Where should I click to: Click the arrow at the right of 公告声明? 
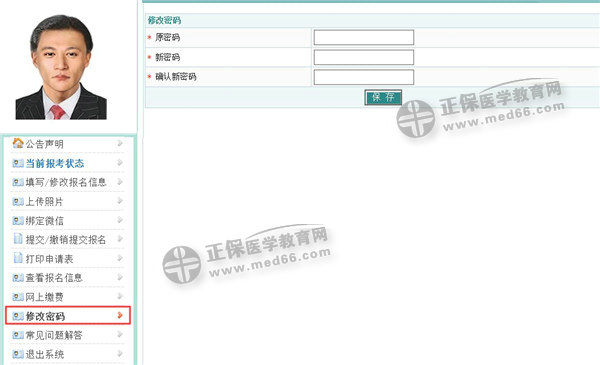tap(120, 143)
